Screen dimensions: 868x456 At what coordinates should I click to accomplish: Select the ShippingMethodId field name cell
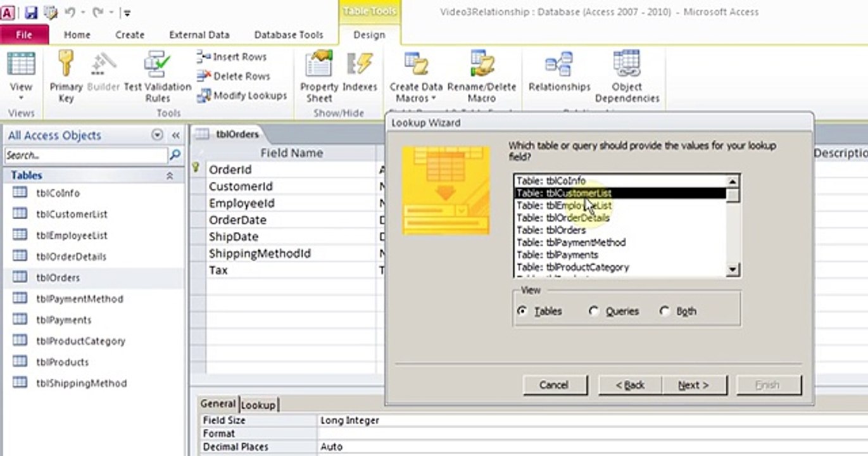point(291,253)
